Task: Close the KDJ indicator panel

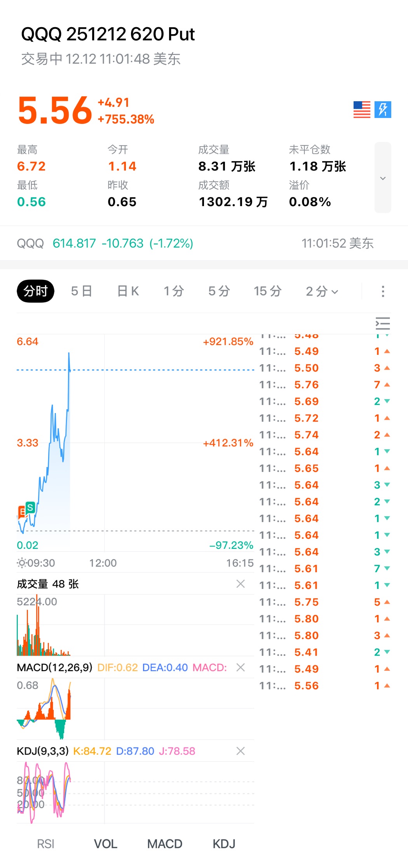Action: (x=241, y=751)
